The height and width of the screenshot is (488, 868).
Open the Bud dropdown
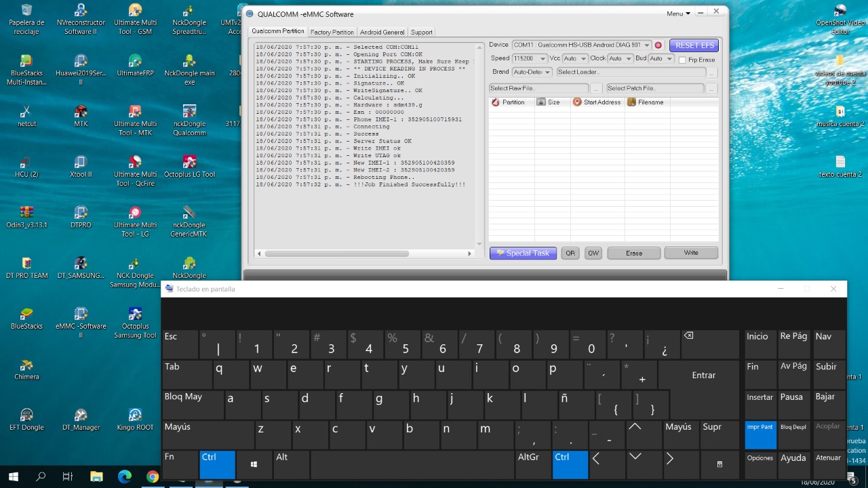point(669,59)
